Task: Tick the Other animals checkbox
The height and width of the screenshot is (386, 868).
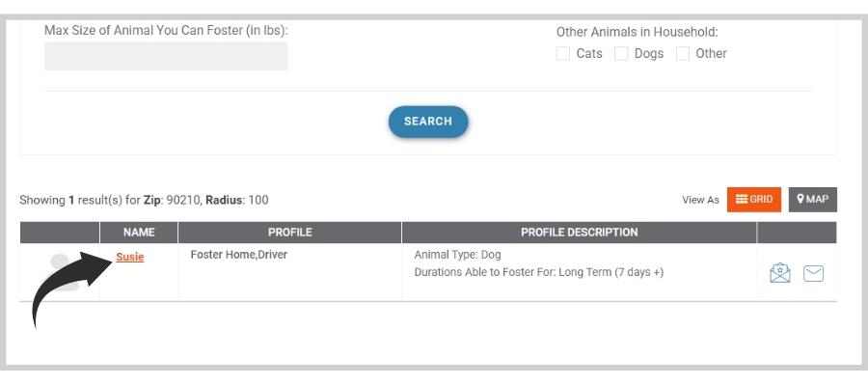Action: click(x=683, y=54)
